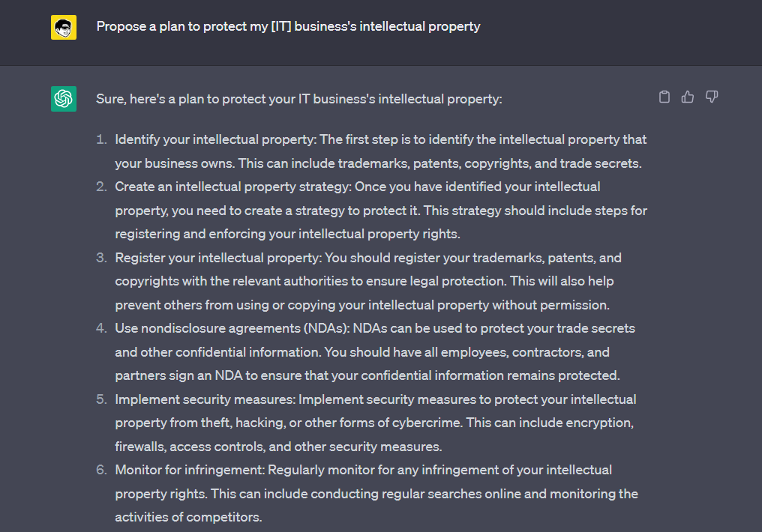The image size is (762, 532).
Task: Click the clipboard icon beside the thumbs up
Action: [x=664, y=97]
